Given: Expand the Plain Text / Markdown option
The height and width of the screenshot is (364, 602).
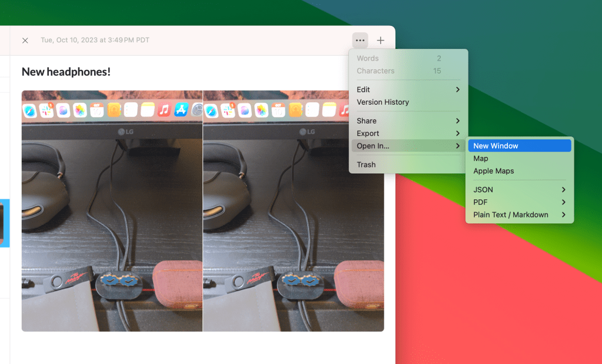Looking at the screenshot, I should click(x=519, y=215).
